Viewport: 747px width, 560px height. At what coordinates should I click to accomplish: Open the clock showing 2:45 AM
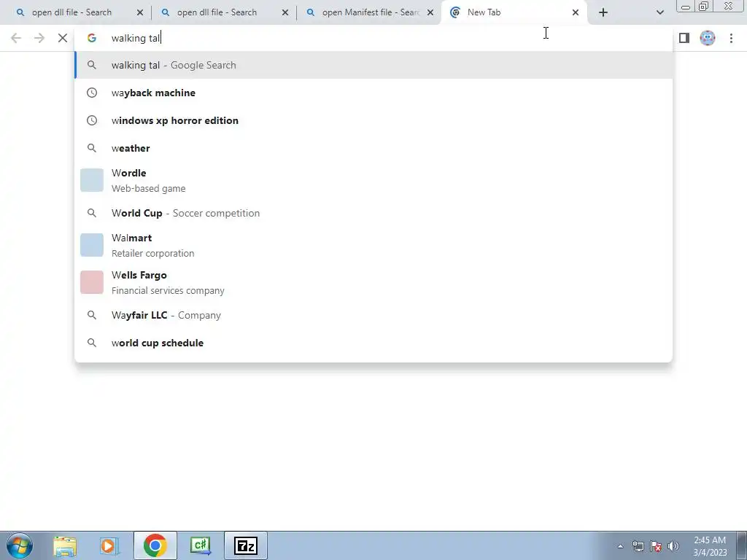[710, 546]
